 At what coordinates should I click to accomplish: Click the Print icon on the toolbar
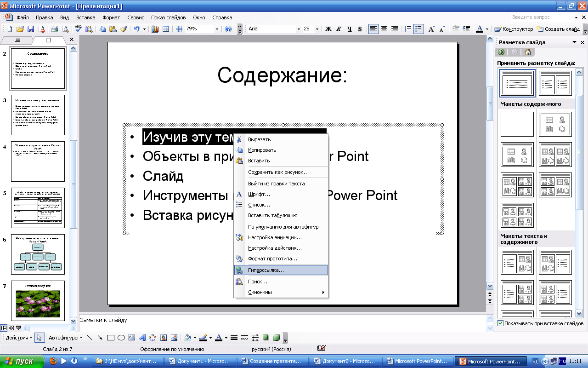coord(54,29)
